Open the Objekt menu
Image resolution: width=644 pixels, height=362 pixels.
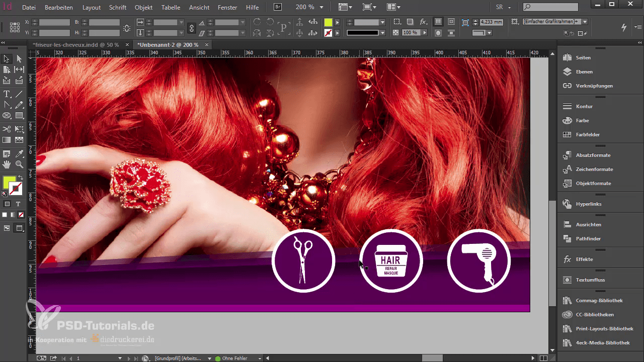143,8
